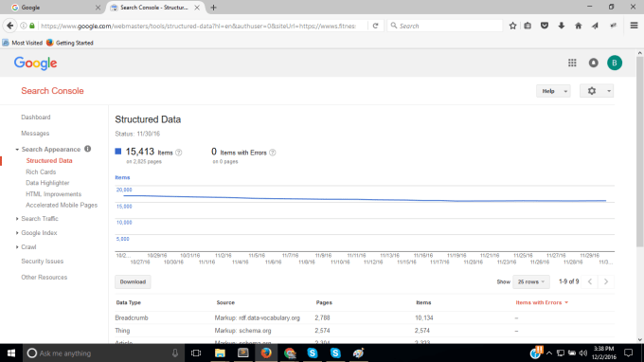Image resolution: width=644 pixels, height=362 pixels.
Task: Go to next results page arrow
Action: click(606, 281)
